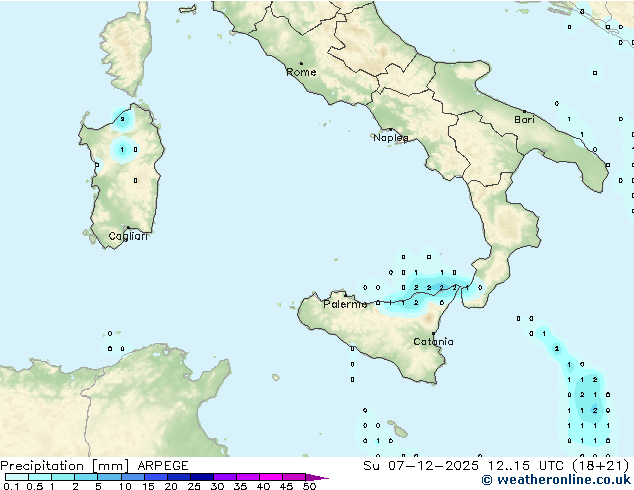Select the Catania city label
The width and height of the screenshot is (634, 490).
coord(433,342)
